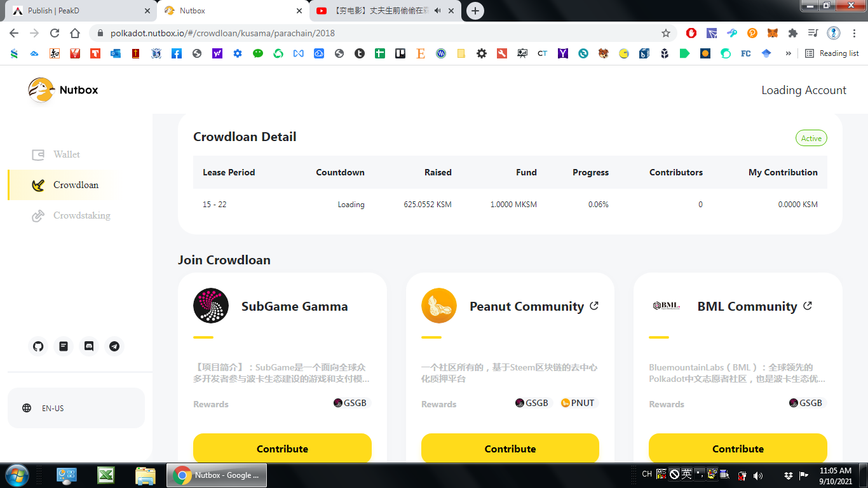Open the Nutbox docs icon in sidebar
This screenshot has width=868, height=488.
click(x=64, y=346)
